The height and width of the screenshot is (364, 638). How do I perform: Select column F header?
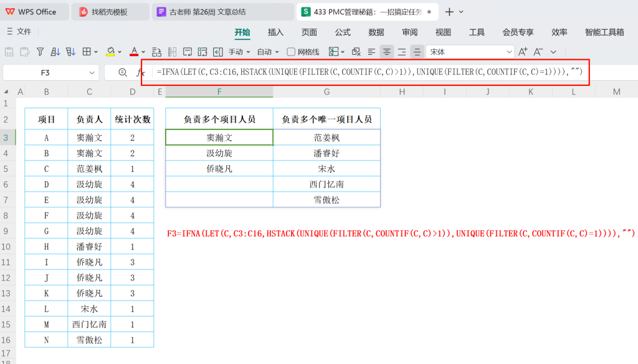pyautogui.click(x=219, y=92)
